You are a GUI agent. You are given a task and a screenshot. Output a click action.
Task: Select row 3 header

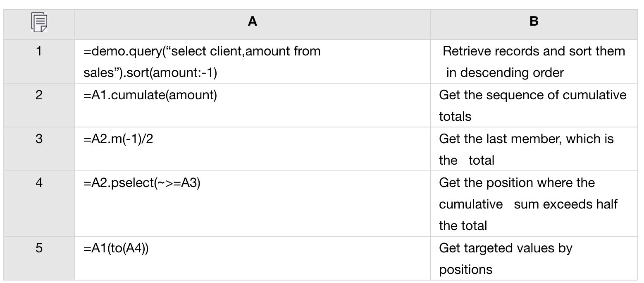[x=39, y=139]
